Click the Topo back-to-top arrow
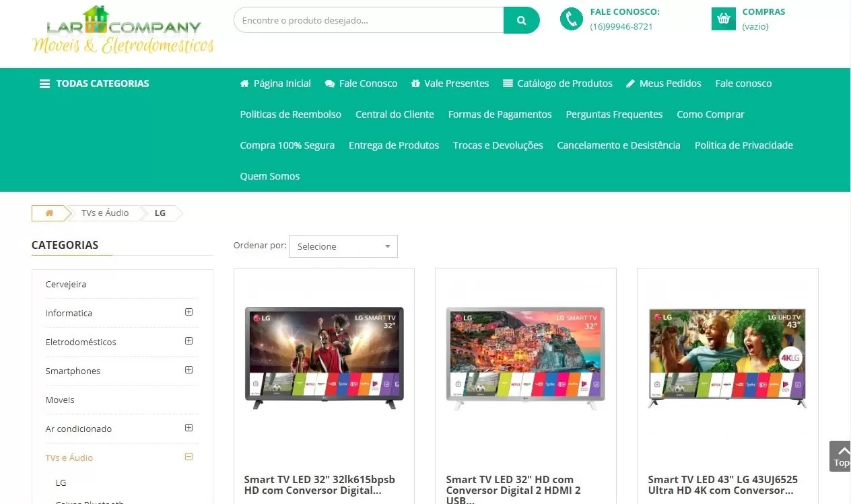851x504 pixels. coord(841,456)
